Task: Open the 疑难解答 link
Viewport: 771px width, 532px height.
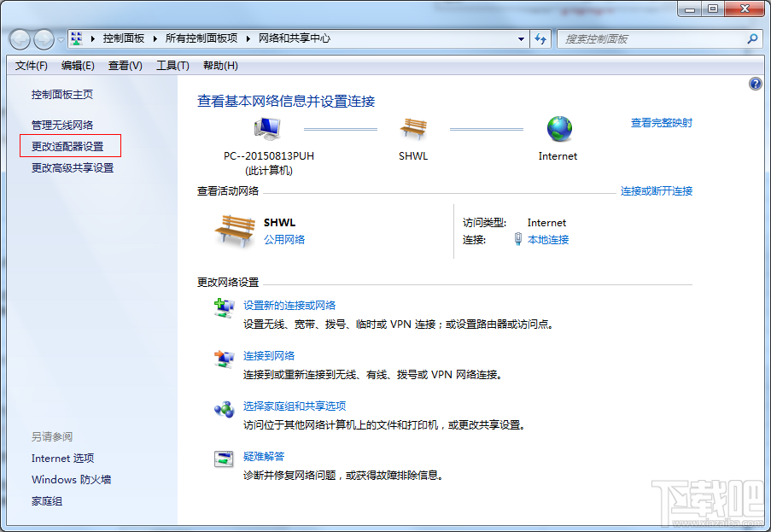Action: coord(264,456)
